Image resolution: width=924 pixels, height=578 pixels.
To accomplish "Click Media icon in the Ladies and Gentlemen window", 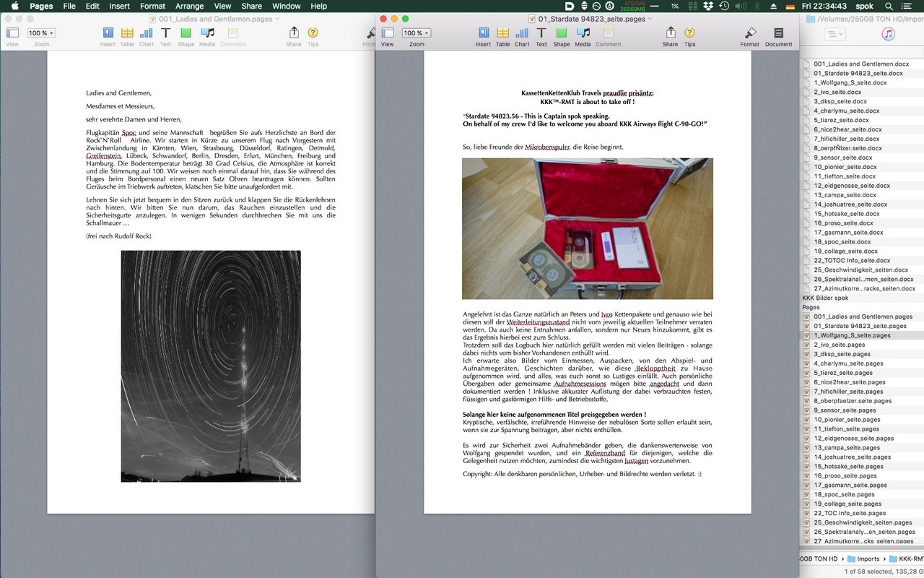I will tap(207, 33).
